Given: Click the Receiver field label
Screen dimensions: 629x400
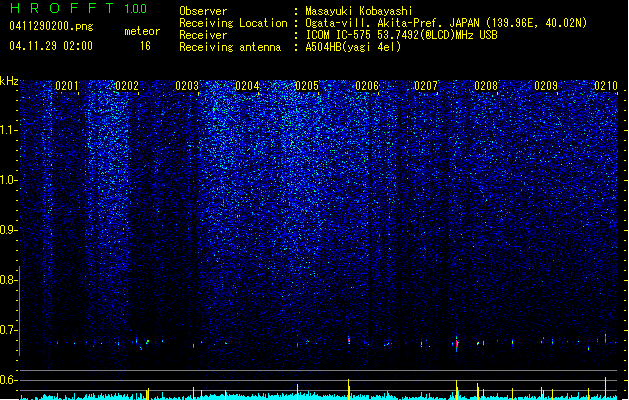Looking at the screenshot, I should click(x=203, y=35).
